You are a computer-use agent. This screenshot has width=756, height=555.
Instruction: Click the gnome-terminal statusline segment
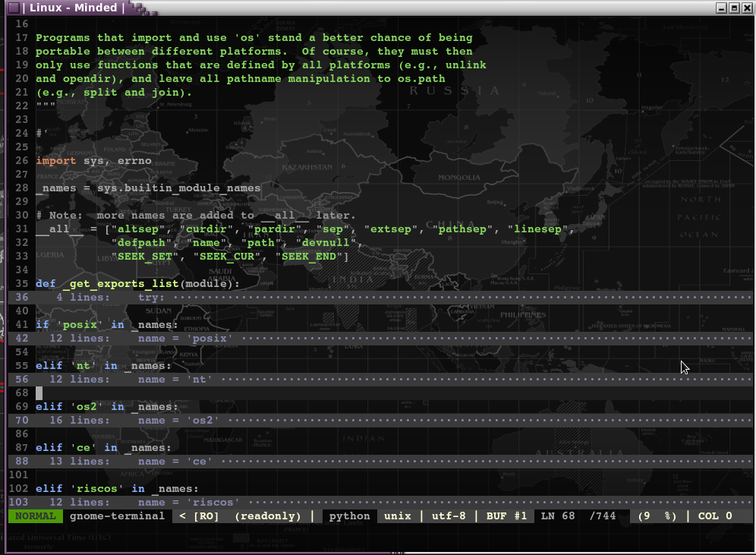pyautogui.click(x=117, y=516)
